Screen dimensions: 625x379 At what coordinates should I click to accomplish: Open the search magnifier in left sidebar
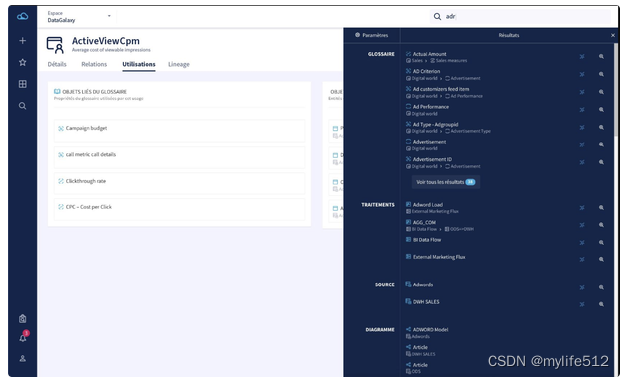(23, 106)
